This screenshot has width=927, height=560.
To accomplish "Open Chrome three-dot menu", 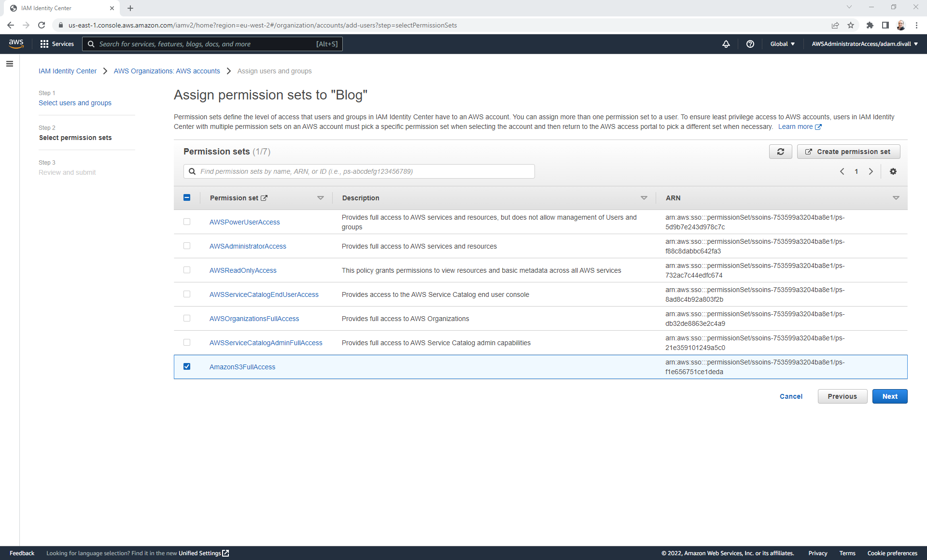I will [x=916, y=25].
